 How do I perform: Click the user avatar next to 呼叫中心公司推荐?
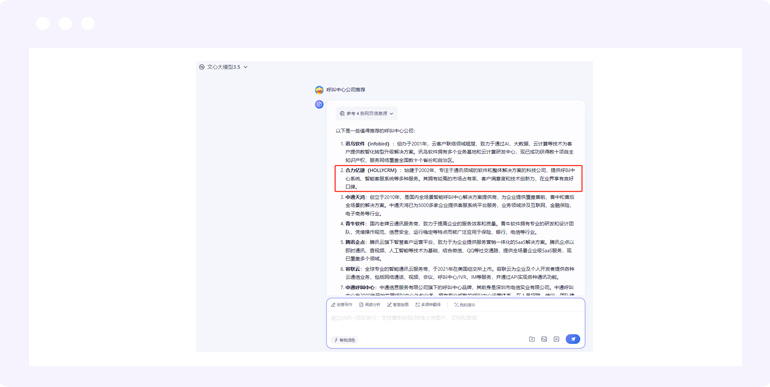pyautogui.click(x=319, y=90)
